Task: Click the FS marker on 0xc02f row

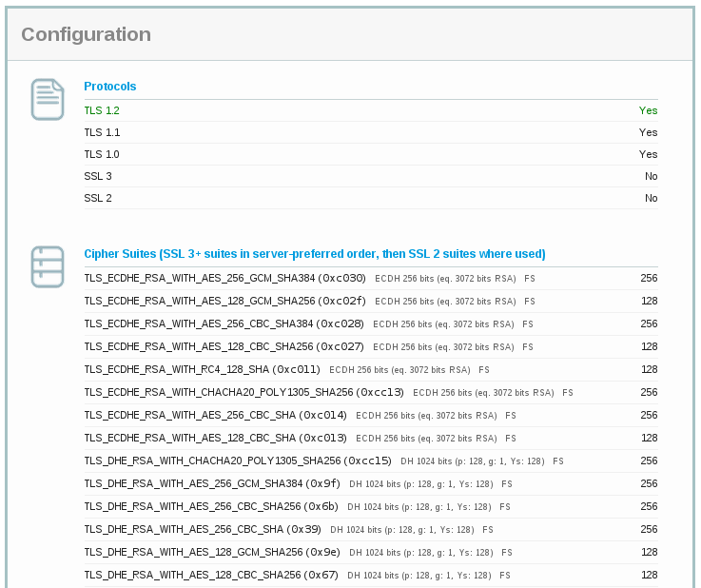Action: click(x=530, y=302)
